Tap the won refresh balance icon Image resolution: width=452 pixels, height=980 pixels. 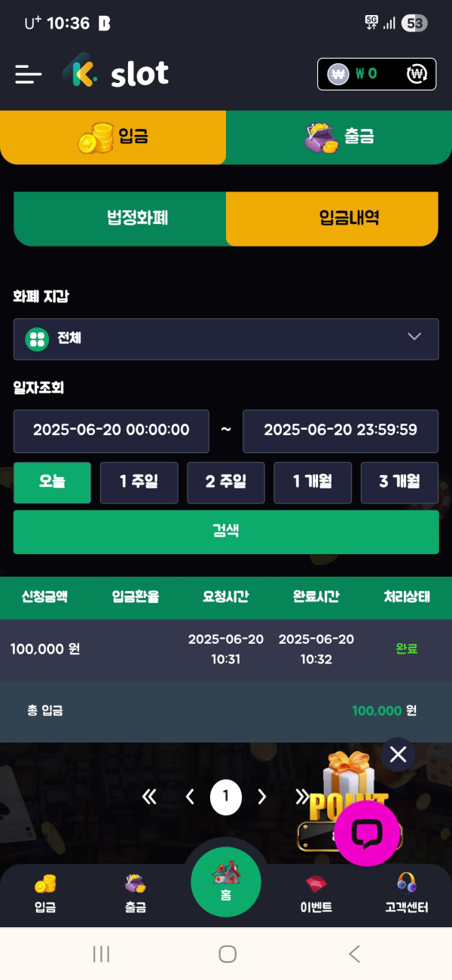pos(417,74)
